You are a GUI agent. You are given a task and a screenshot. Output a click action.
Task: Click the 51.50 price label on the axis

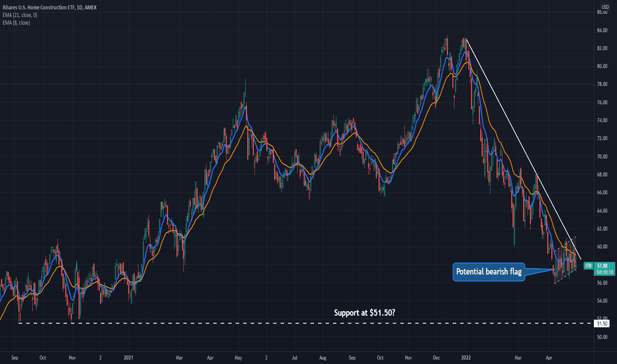602,324
